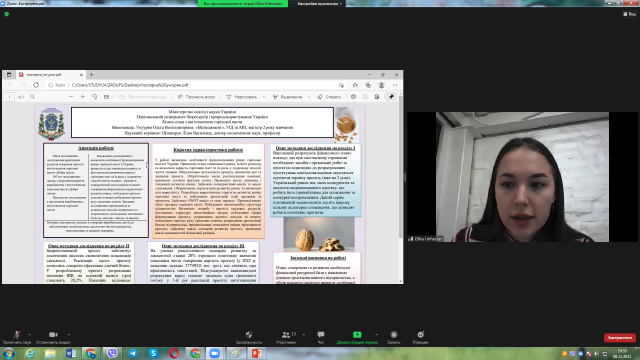
Task: Add page to favorites star icon
Action: click(x=341, y=85)
